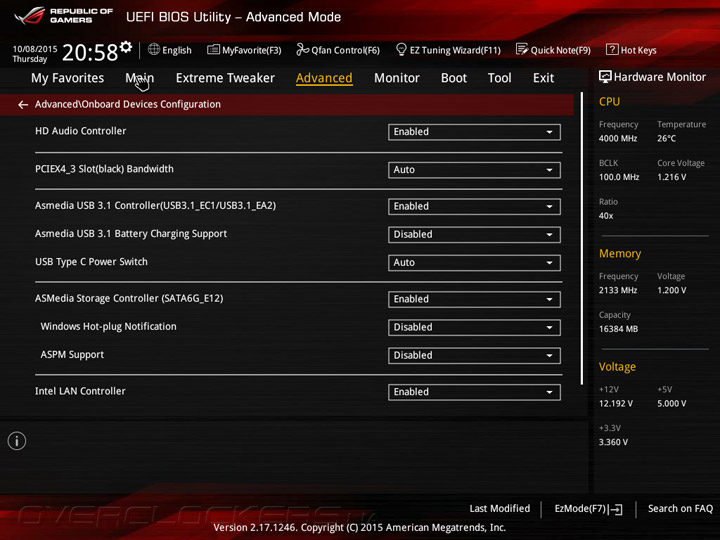This screenshot has width=720, height=540.
Task: Open time settings gear icon
Action: coord(126,46)
